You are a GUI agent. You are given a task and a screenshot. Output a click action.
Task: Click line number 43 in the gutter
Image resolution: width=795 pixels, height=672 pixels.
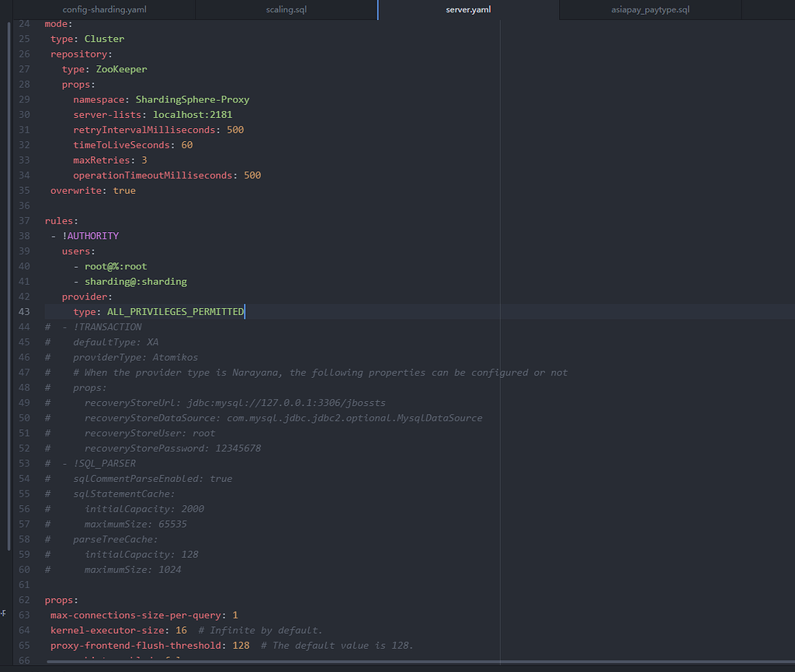pyautogui.click(x=23, y=312)
